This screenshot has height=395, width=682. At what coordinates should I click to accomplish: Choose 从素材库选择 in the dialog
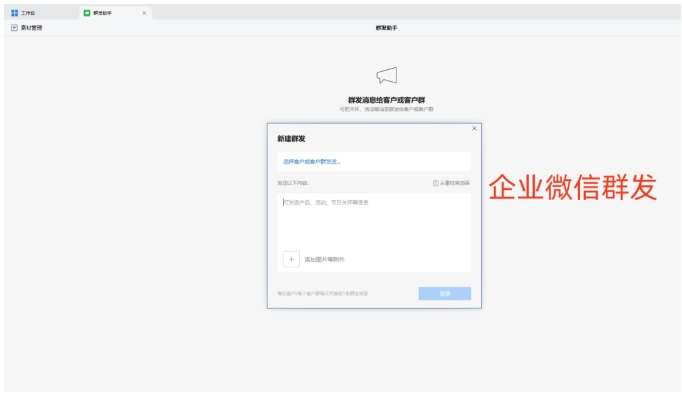[x=451, y=183]
